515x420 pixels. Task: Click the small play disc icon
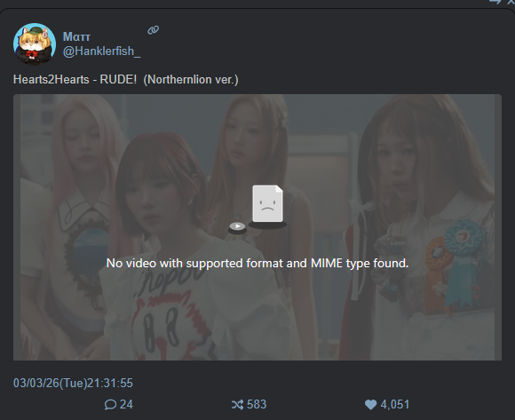237,227
